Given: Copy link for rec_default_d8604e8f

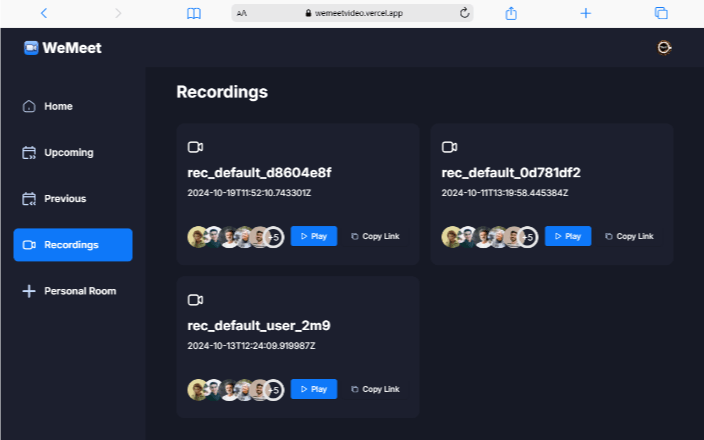Looking at the screenshot, I should coord(375,237).
